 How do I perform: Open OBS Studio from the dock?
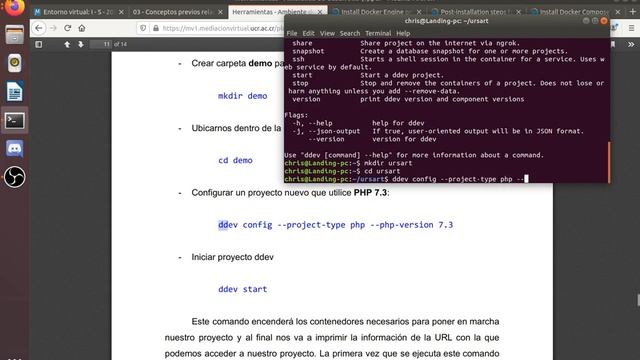click(x=14, y=177)
